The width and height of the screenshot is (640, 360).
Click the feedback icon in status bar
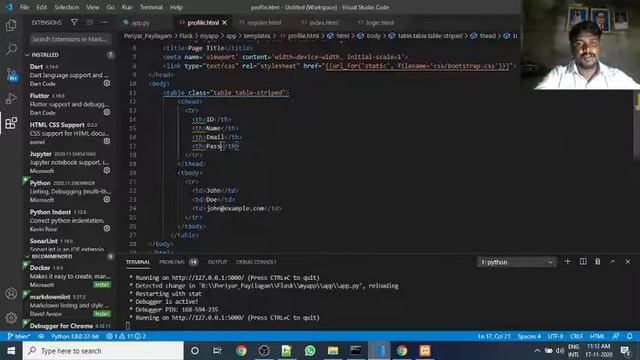click(x=616, y=336)
